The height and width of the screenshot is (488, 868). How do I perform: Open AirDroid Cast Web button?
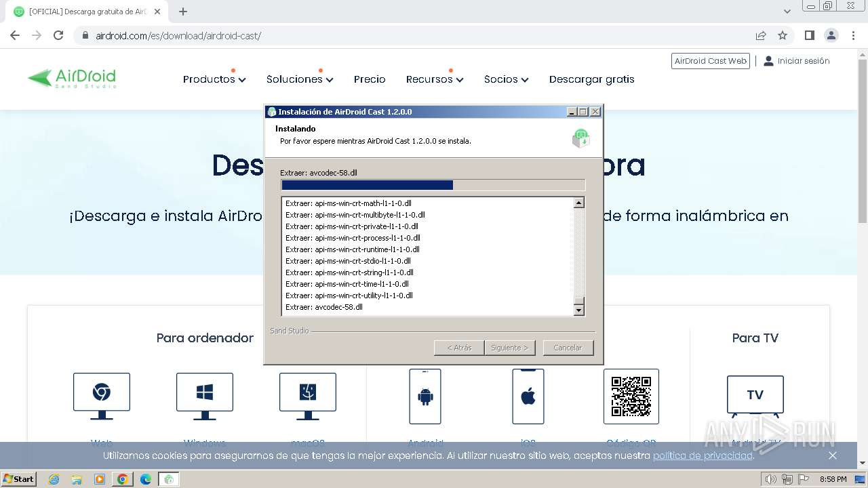[x=711, y=61]
